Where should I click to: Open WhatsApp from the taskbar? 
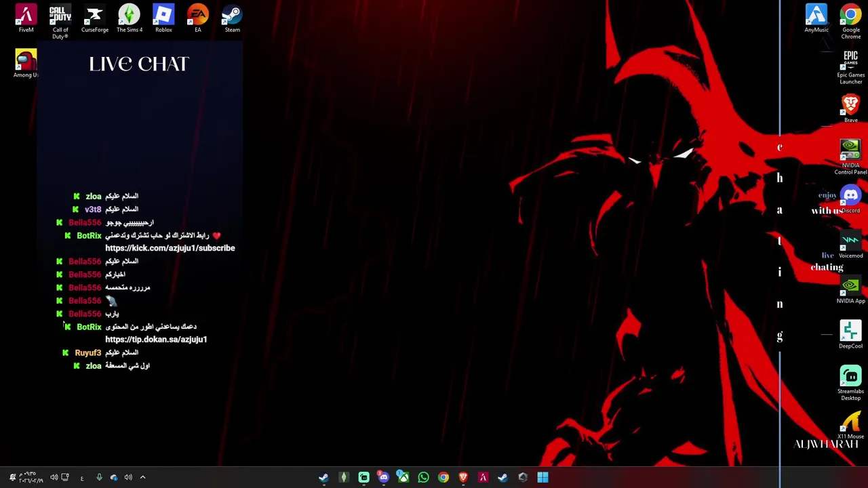423,477
